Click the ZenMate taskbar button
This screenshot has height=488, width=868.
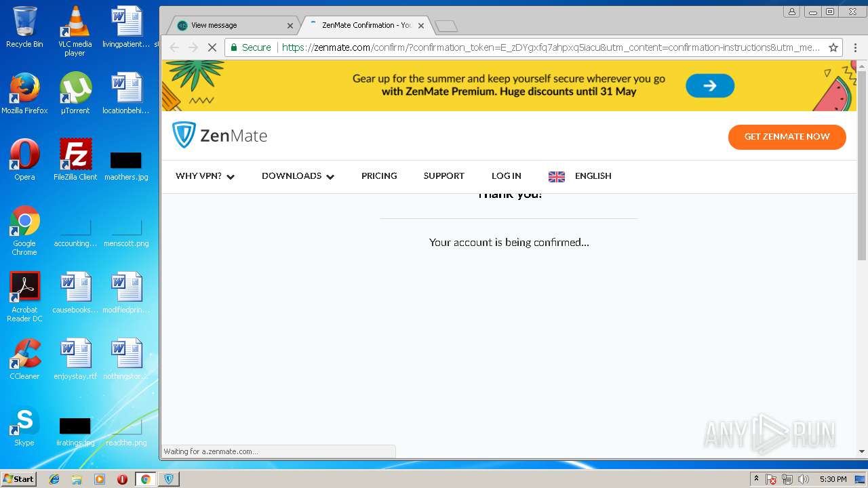(169, 479)
